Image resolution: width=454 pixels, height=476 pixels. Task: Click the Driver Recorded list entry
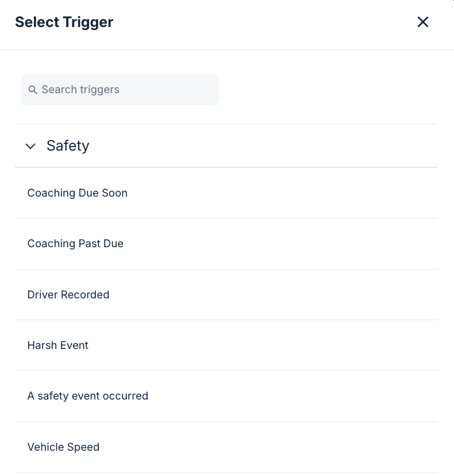226,295
